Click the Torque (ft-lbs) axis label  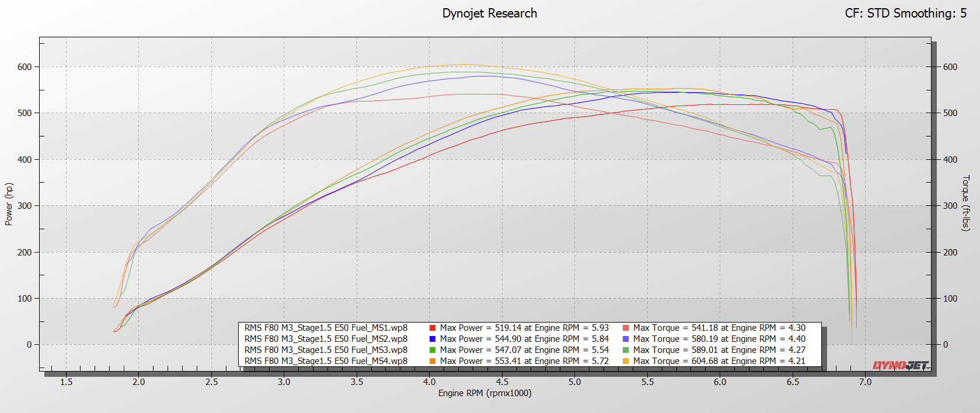point(965,203)
